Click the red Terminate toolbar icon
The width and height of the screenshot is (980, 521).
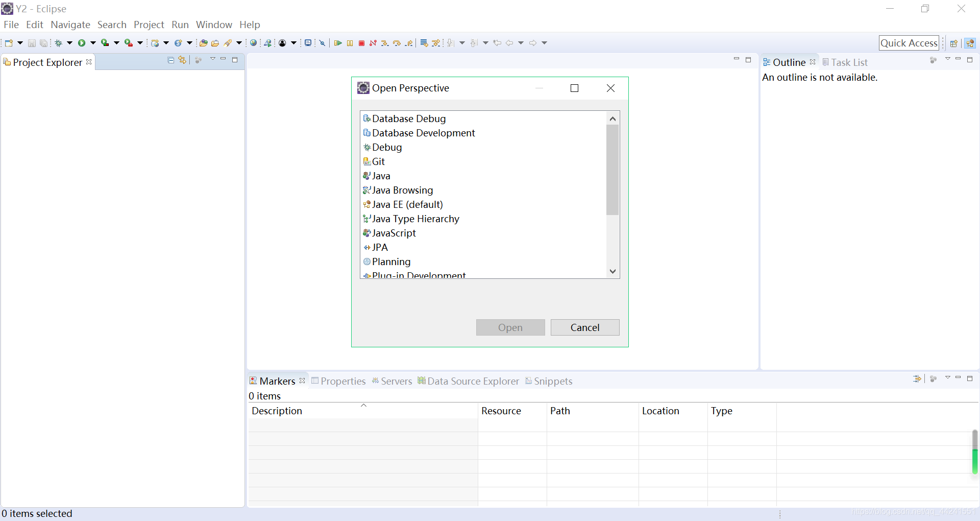361,43
